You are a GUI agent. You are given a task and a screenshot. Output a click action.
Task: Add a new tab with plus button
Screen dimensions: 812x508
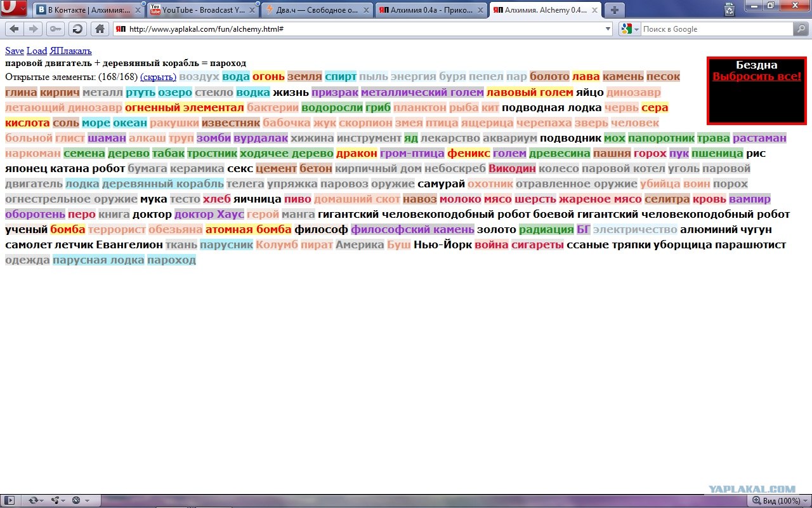coord(614,10)
